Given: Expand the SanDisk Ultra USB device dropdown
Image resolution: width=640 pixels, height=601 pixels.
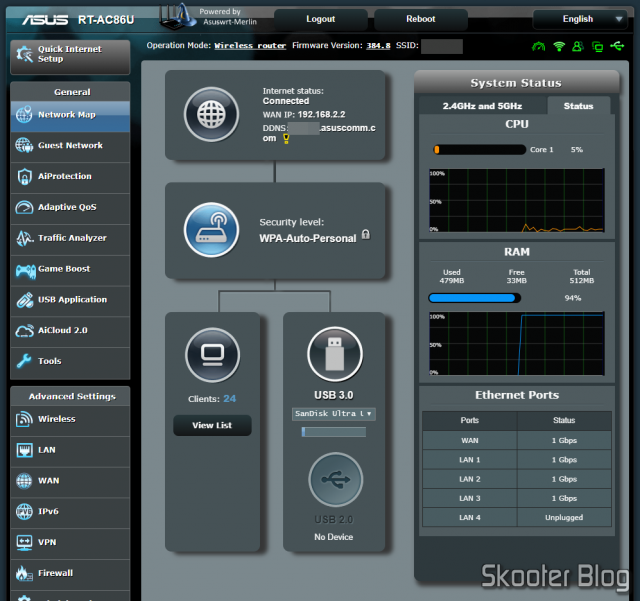Looking at the screenshot, I should click(333, 414).
